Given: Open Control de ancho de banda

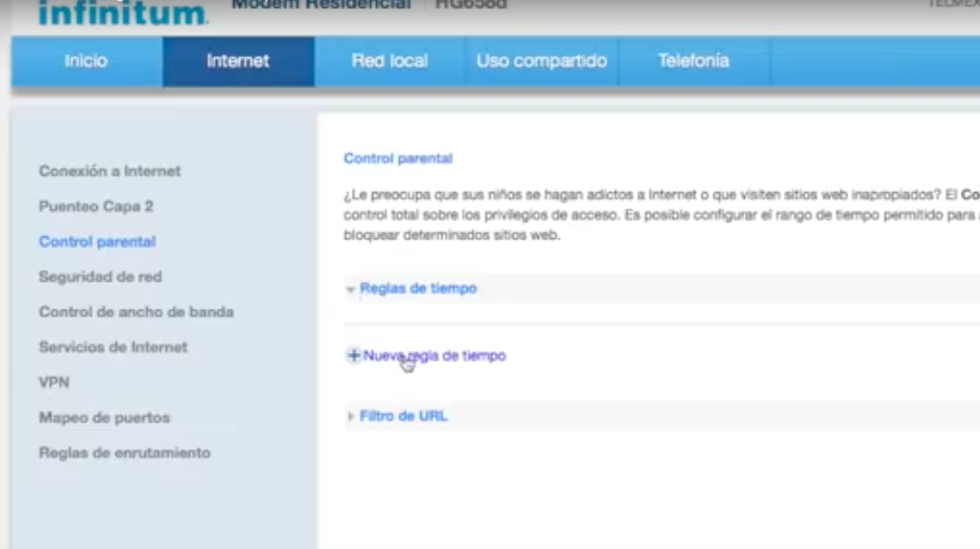Looking at the screenshot, I should [136, 312].
